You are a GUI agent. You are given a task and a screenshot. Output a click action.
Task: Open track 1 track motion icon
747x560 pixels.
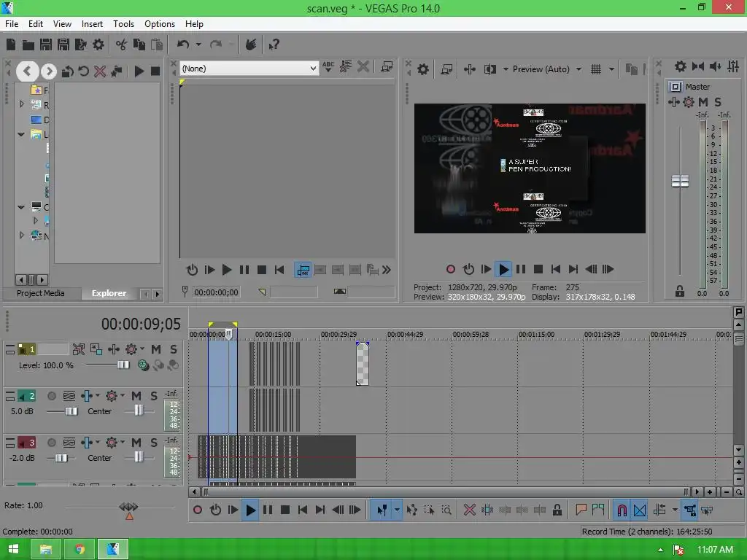[x=113, y=349]
